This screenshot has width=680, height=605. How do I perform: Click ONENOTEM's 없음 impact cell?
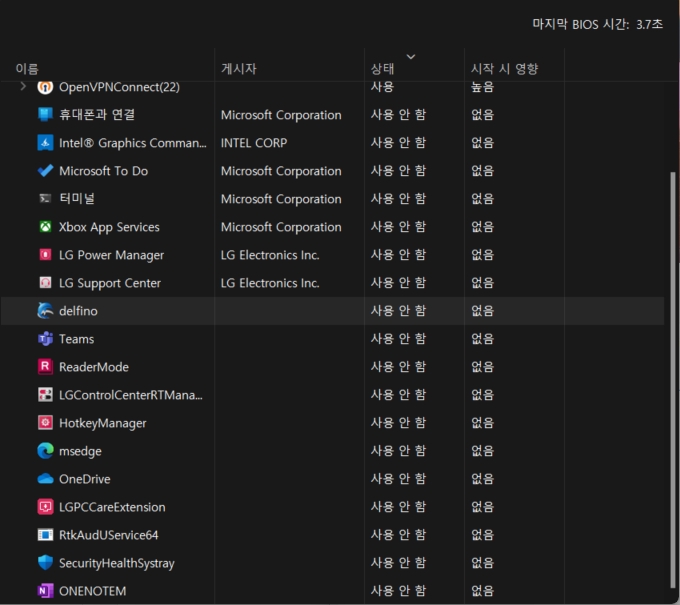click(482, 590)
